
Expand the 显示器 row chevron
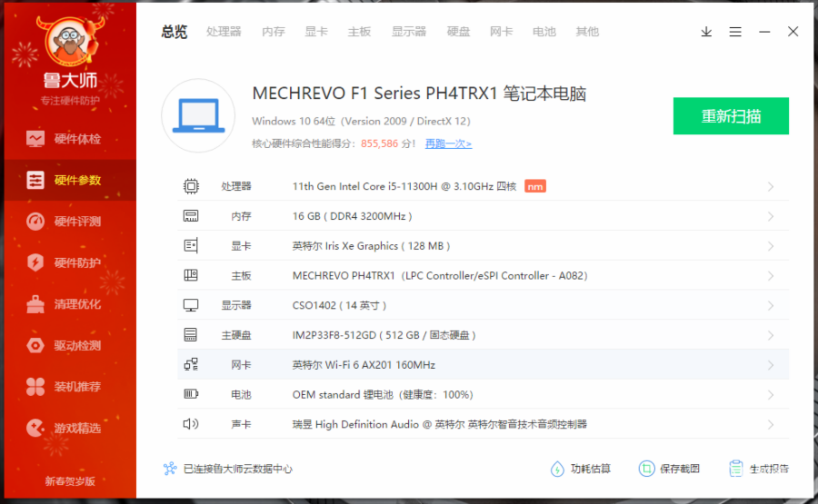771,305
